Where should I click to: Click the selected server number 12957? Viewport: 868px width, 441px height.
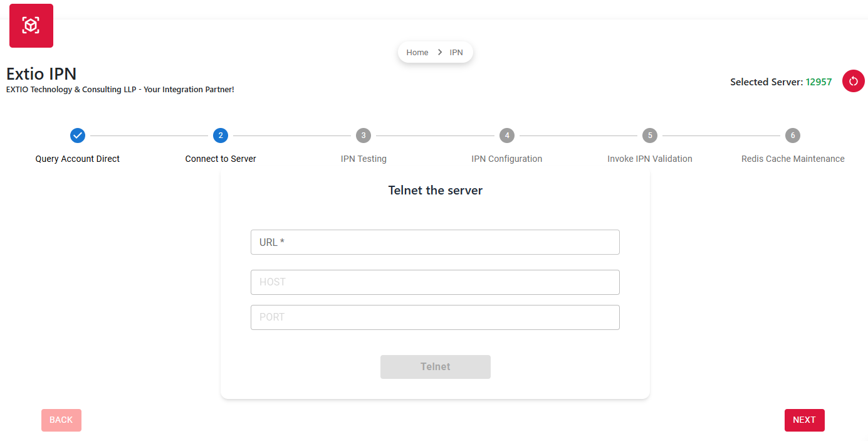tap(819, 82)
